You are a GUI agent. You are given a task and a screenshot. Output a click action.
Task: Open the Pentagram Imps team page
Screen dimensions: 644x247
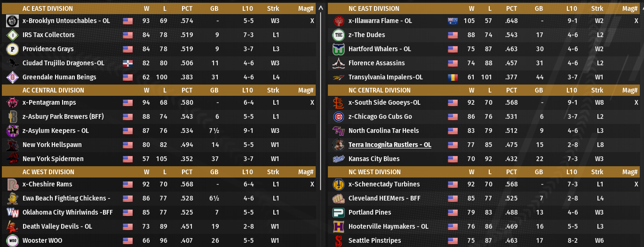pyautogui.click(x=49, y=102)
